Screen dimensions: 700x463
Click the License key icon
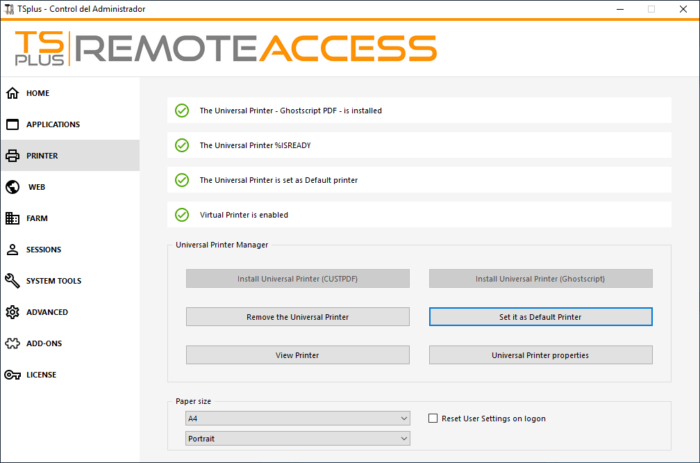pyautogui.click(x=12, y=375)
